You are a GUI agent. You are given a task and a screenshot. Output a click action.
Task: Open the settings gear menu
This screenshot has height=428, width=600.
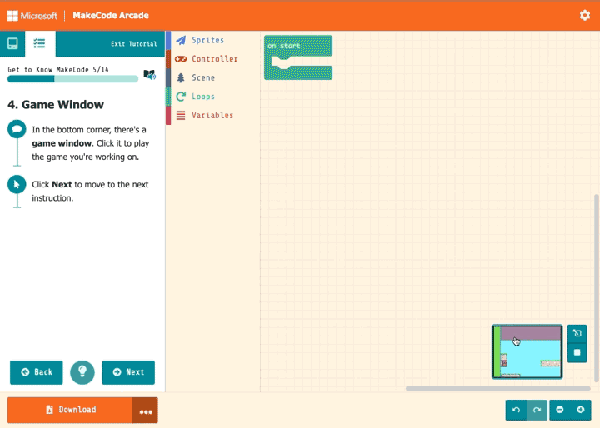tap(584, 15)
